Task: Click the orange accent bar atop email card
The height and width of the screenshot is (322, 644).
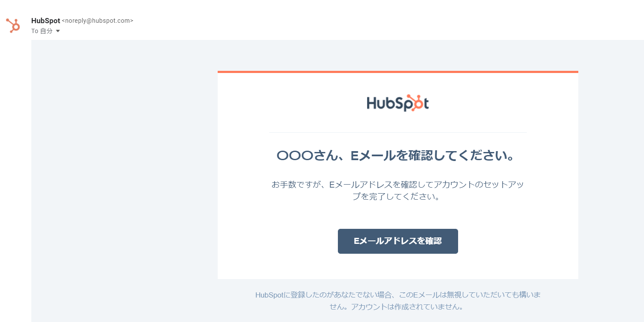Action: tap(398, 72)
